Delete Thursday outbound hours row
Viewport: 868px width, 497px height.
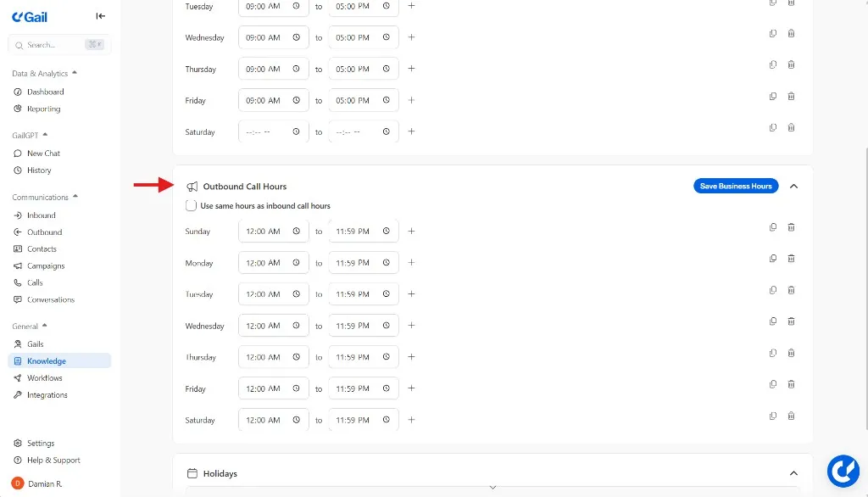[x=791, y=353]
